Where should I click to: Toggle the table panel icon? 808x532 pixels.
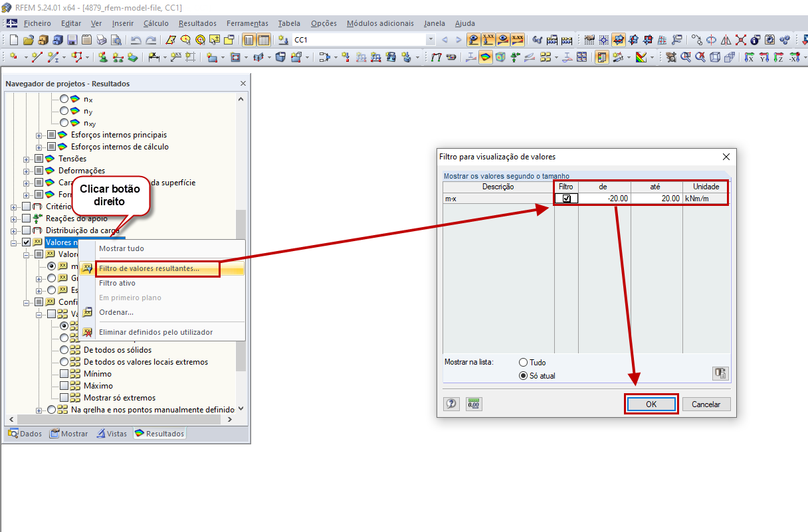(264, 40)
